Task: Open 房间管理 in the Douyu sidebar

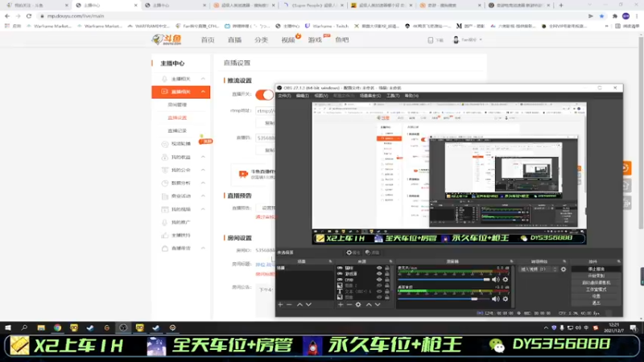Action: (177, 105)
